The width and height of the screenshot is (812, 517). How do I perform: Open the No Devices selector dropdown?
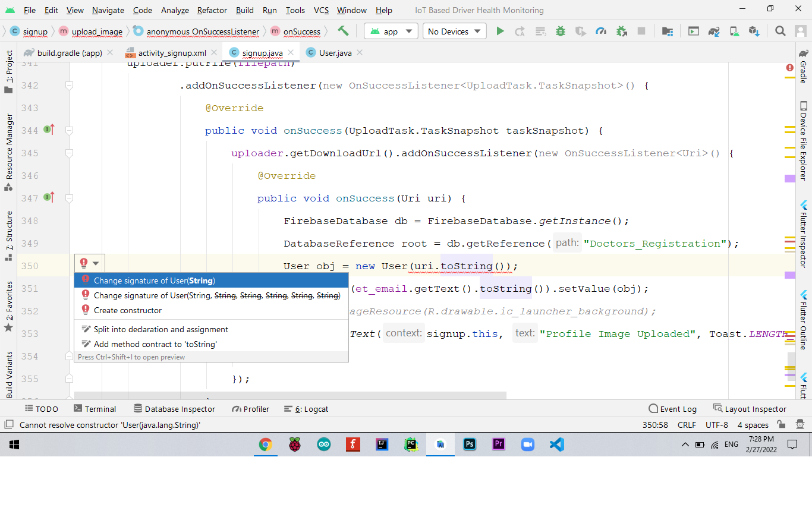click(455, 31)
